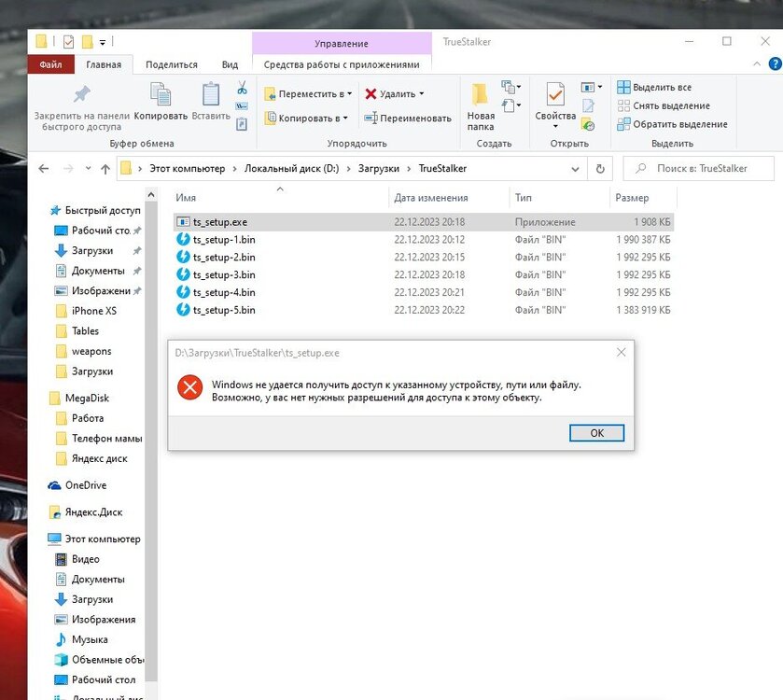Select ts_setup-2.bin in the file list
783x700 pixels.
(424, 257)
